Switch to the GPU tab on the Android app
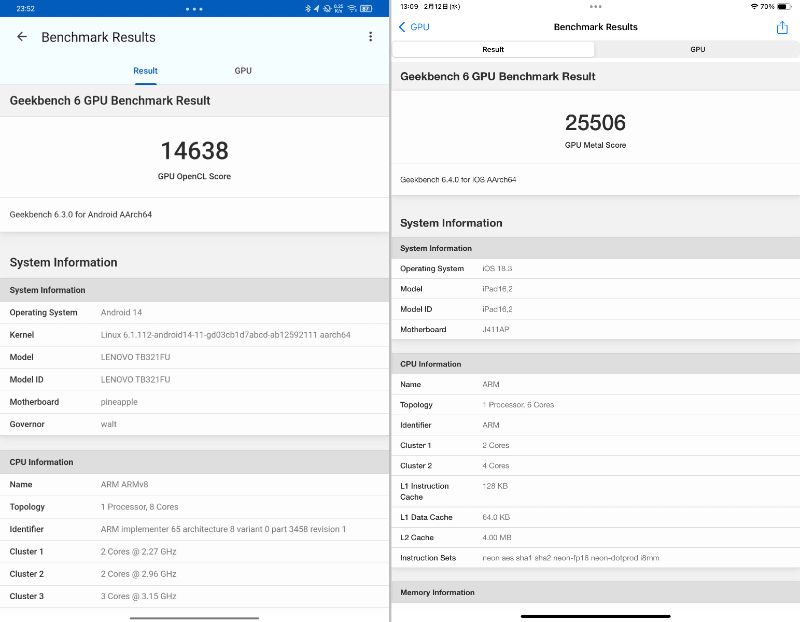Screen dimensions: 800x622 coord(243,71)
